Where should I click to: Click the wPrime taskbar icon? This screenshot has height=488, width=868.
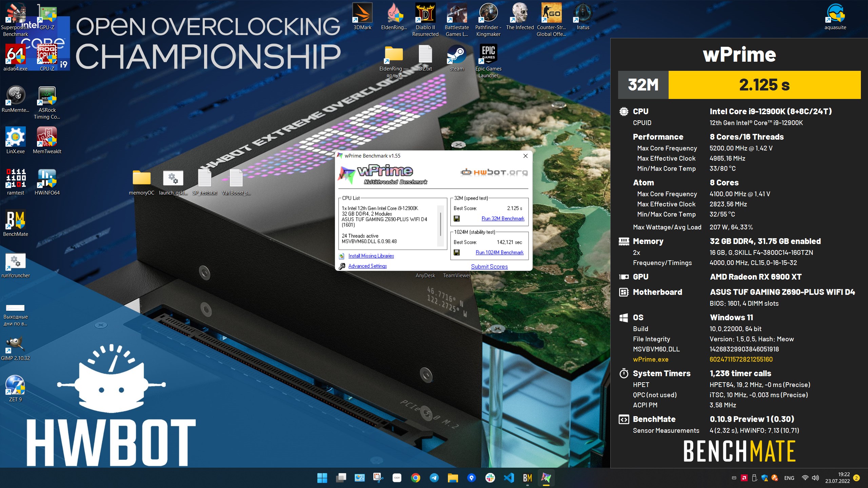[x=546, y=478]
